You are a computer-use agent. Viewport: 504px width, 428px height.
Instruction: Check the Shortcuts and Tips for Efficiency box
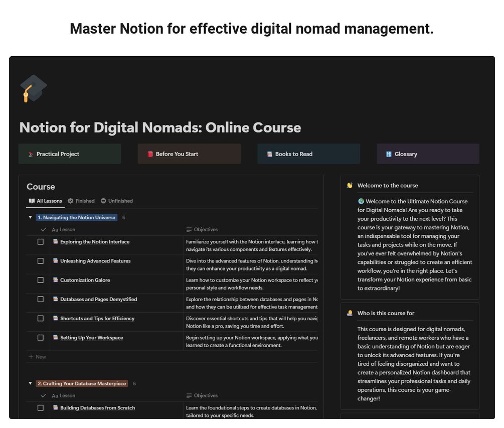tap(41, 318)
